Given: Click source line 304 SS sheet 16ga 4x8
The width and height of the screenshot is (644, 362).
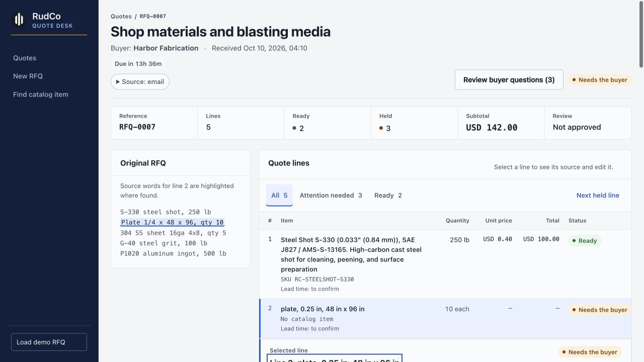Looking at the screenshot, I should coord(173,233).
